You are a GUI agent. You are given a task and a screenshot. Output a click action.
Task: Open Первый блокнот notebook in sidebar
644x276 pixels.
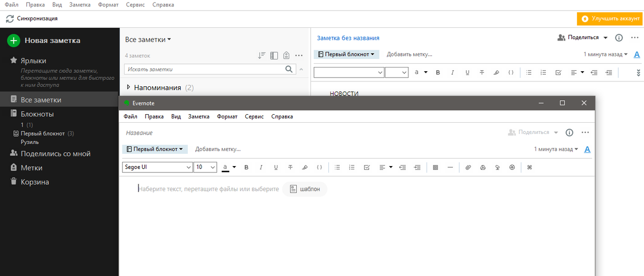[43, 133]
